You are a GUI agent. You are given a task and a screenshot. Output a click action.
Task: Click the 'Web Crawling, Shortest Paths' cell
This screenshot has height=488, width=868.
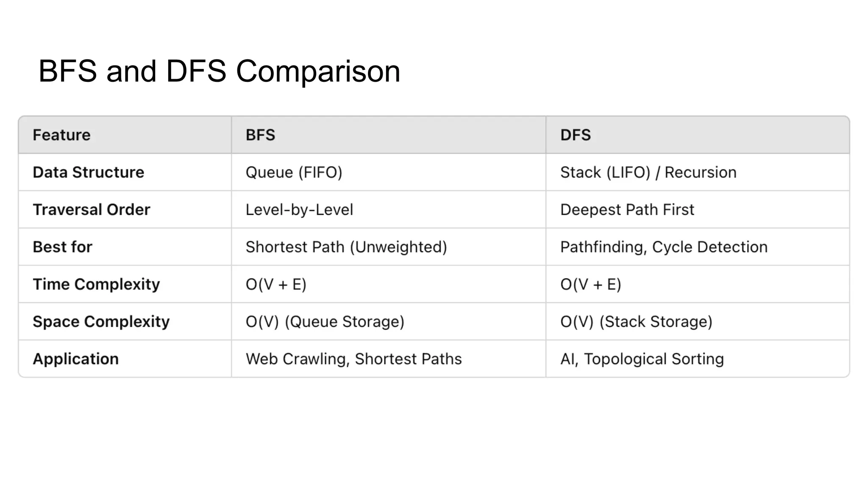point(353,359)
